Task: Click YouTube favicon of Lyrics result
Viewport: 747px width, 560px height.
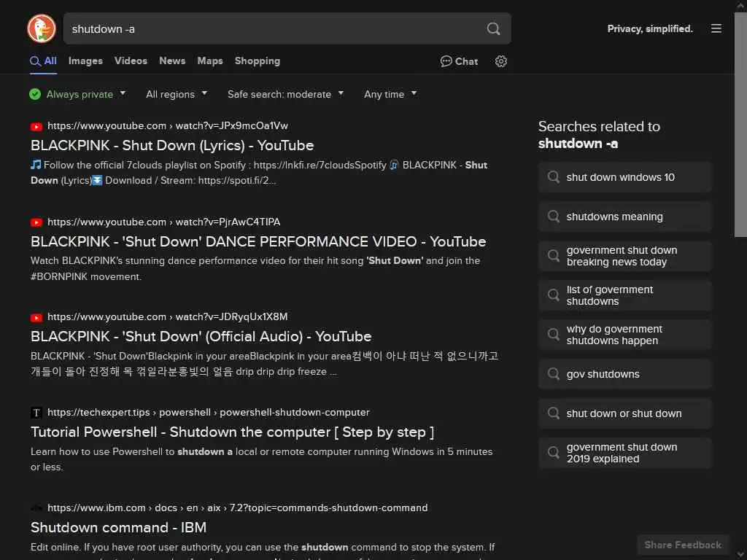Action: coord(36,126)
